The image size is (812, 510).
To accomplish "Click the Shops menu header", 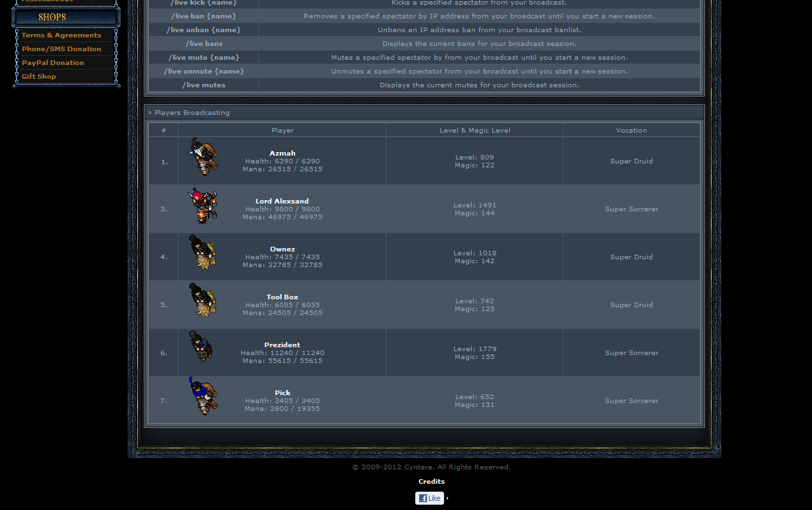I will [66, 17].
